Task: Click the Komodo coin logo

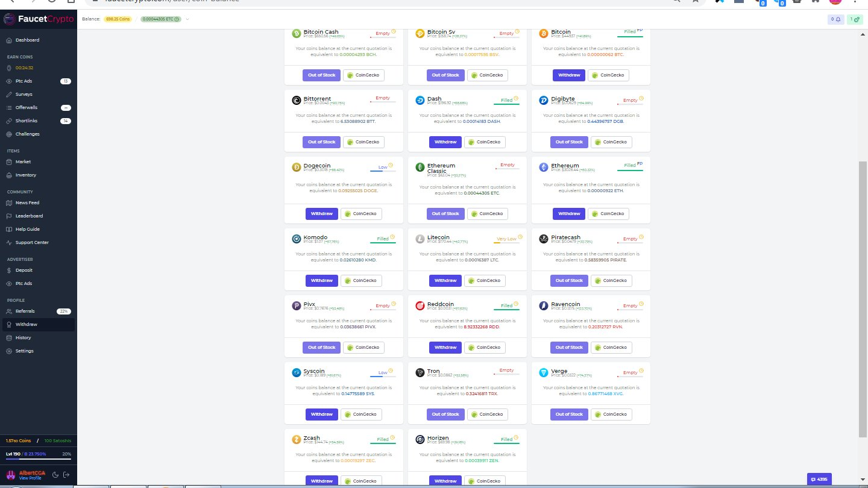Action: 297,239
